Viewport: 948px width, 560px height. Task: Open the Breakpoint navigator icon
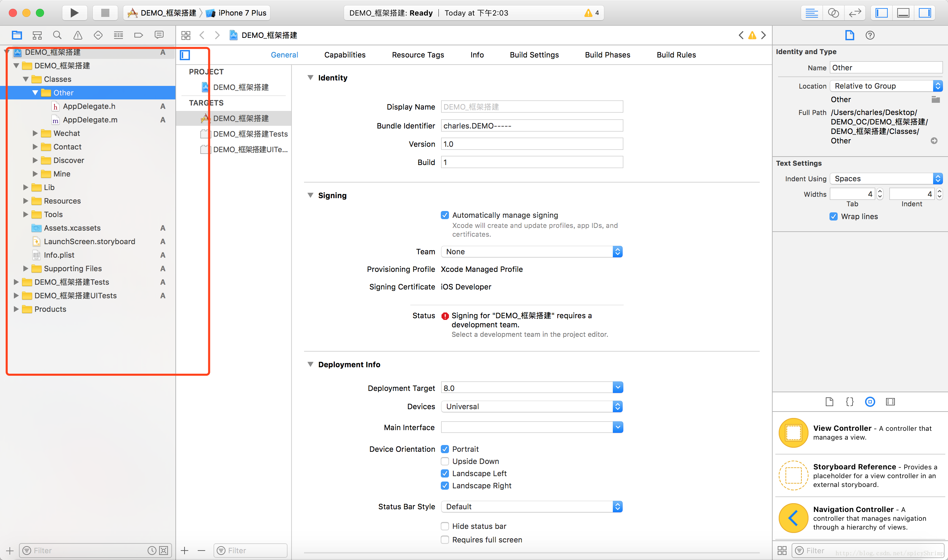[x=138, y=35]
